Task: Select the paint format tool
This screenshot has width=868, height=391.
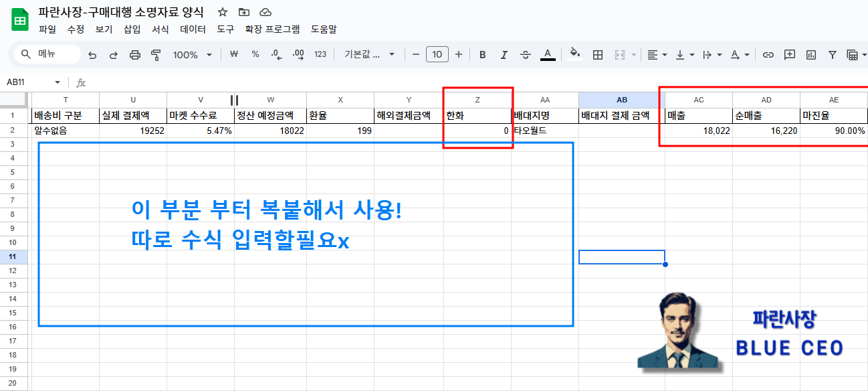Action: 155,55
